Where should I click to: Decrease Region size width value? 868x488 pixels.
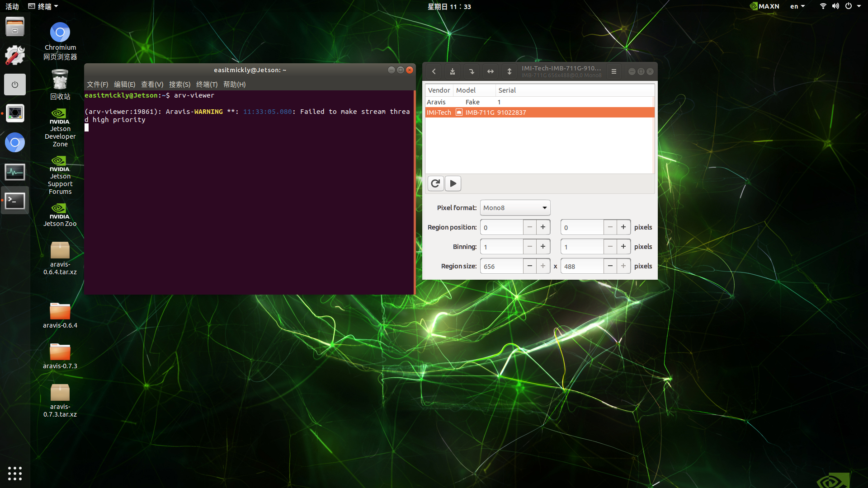529,266
